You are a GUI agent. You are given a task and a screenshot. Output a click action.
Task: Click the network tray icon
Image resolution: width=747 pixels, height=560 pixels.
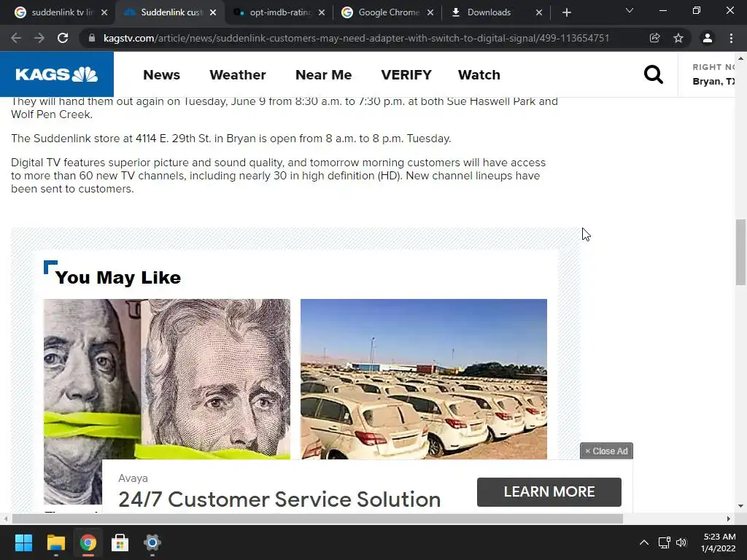664,542
